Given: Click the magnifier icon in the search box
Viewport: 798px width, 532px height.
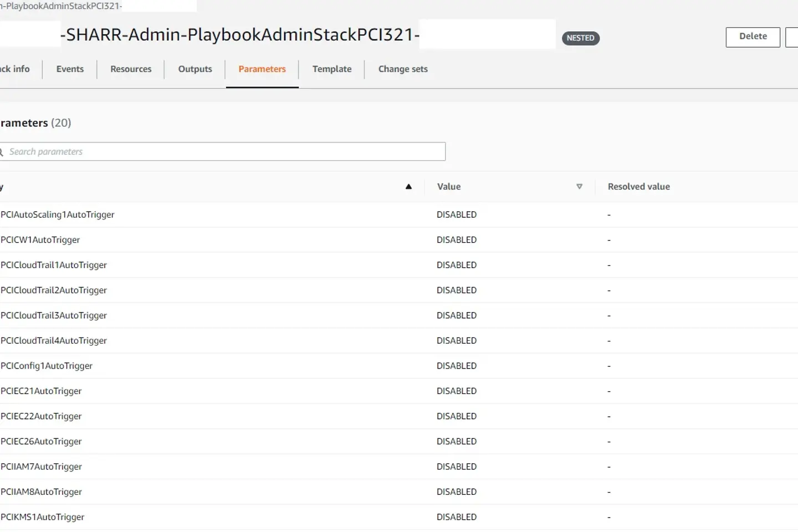Looking at the screenshot, I should (2, 152).
